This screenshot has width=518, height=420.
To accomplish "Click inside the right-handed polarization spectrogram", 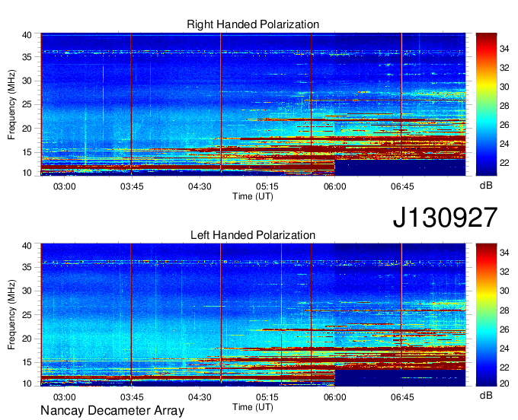I will [253, 104].
